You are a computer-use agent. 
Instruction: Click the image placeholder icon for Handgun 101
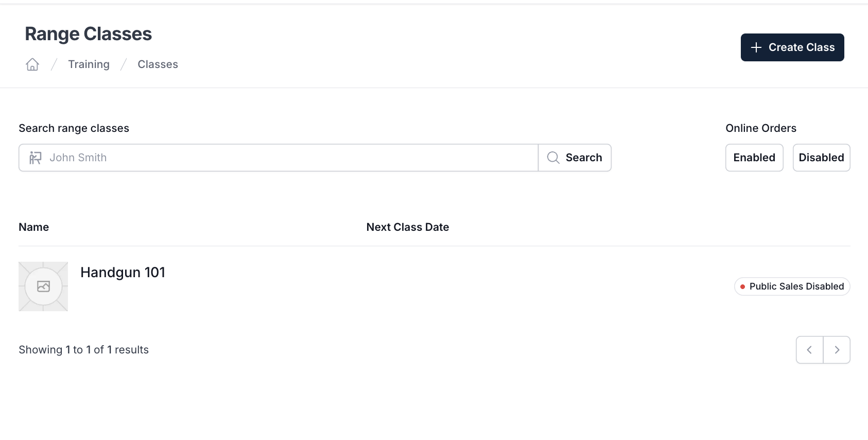[43, 286]
